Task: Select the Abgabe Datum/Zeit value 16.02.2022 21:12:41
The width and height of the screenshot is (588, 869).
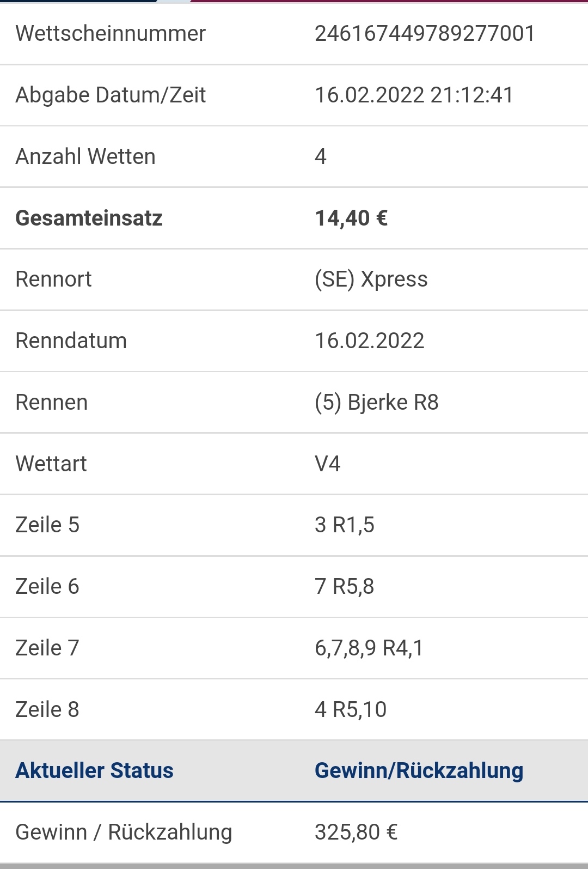Action: coord(414,95)
